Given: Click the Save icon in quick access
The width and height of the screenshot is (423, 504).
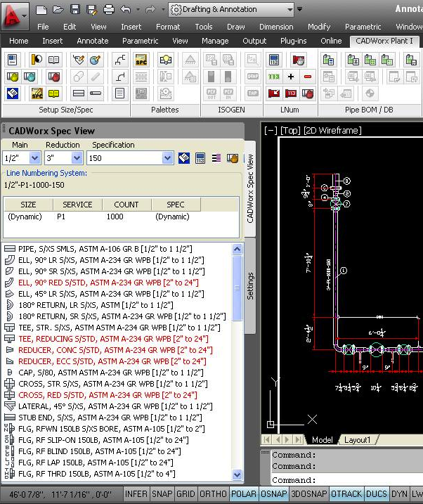Looking at the screenshot, I should click(x=75, y=10).
